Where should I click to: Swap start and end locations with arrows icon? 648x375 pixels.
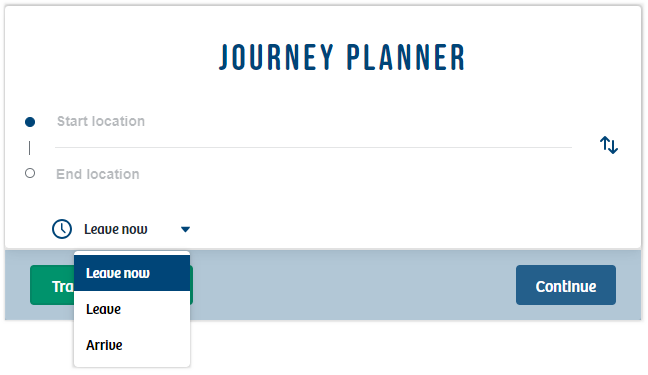[609, 145]
